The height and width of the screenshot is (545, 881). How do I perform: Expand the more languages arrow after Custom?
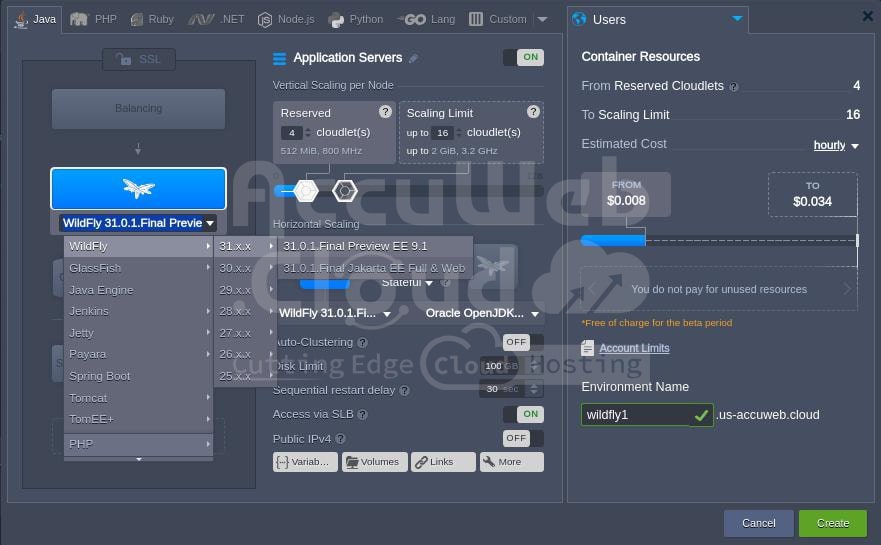pos(542,20)
